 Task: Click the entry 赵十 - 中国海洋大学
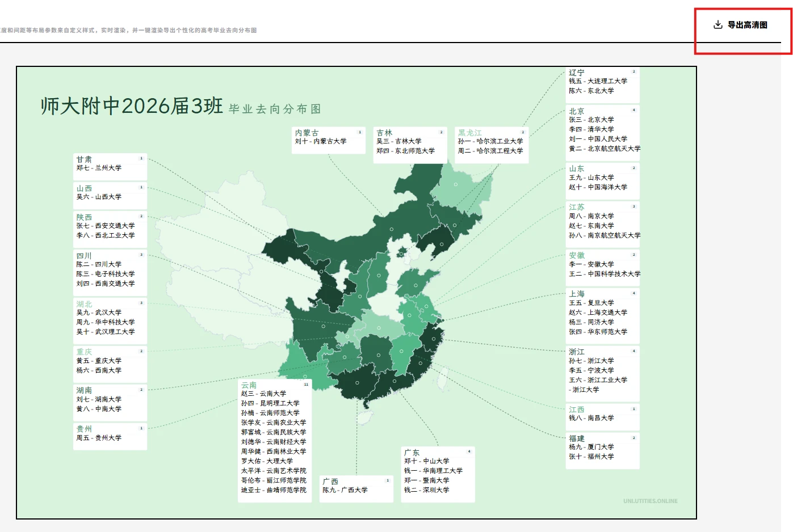click(x=598, y=187)
